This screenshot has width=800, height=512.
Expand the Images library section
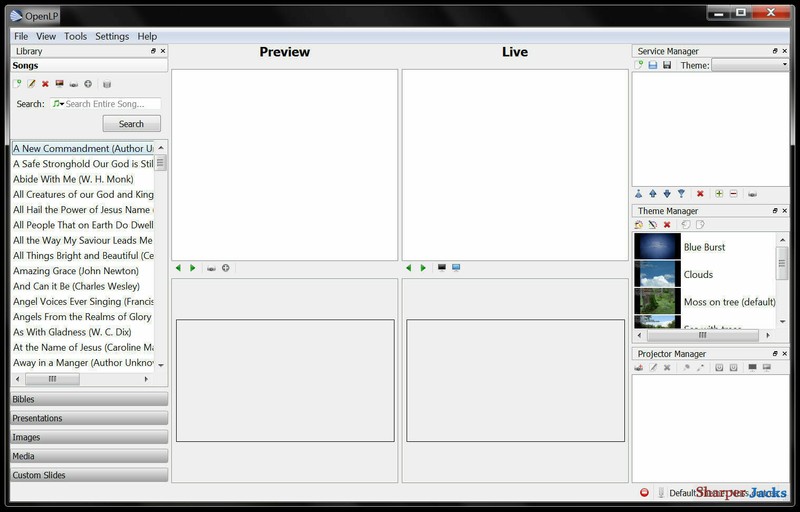click(89, 437)
